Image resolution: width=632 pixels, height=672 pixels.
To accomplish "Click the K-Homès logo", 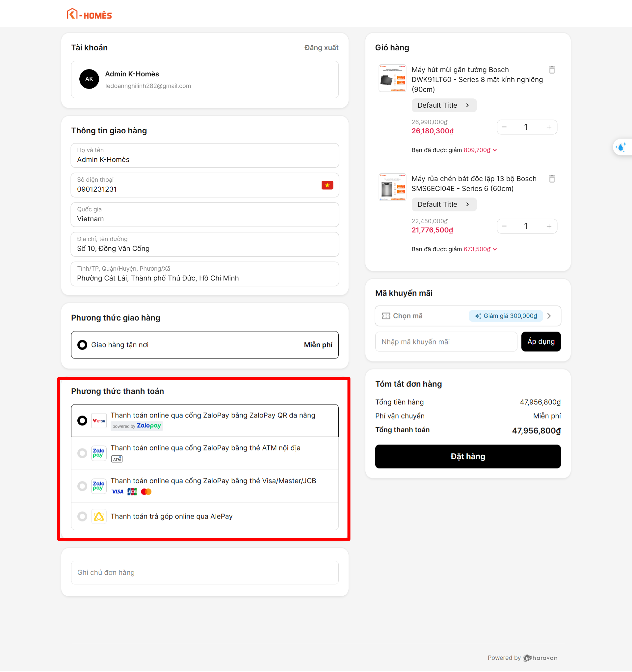I will pyautogui.click(x=89, y=14).
